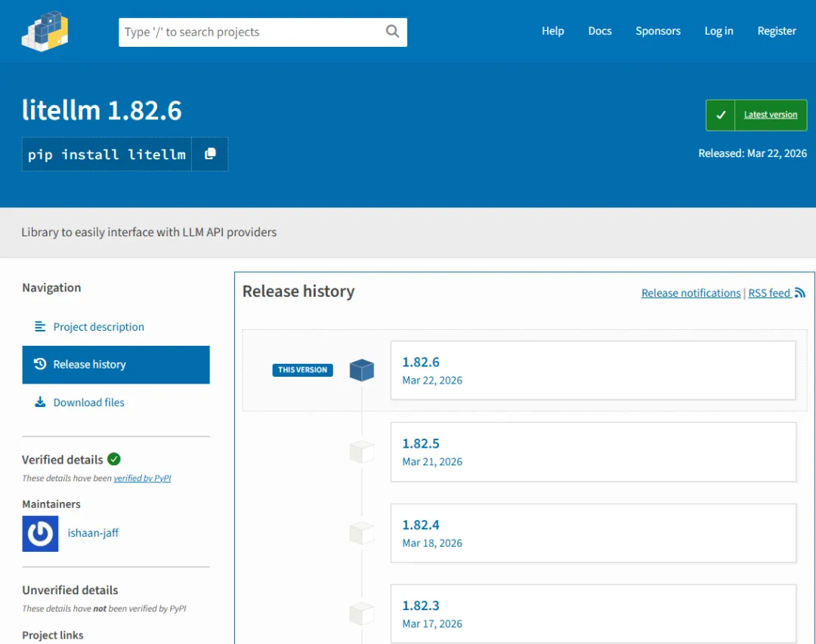Click the white cube icon next to 1.82.3

[x=362, y=614]
